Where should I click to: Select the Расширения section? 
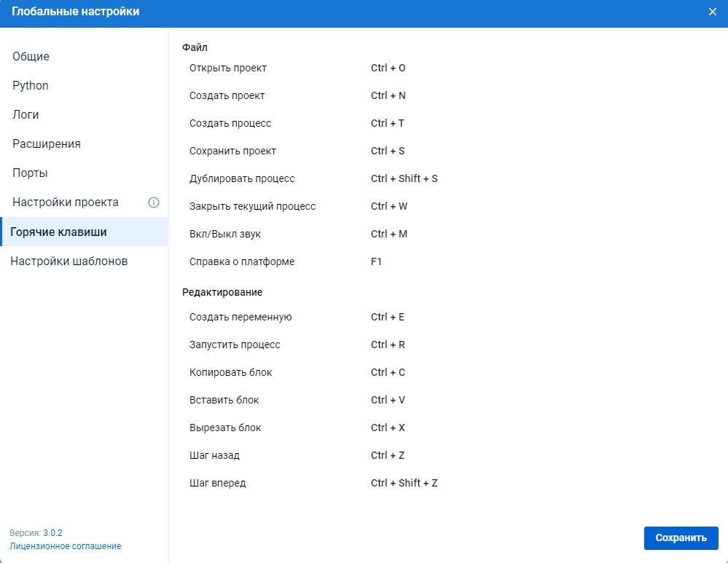pos(47,144)
